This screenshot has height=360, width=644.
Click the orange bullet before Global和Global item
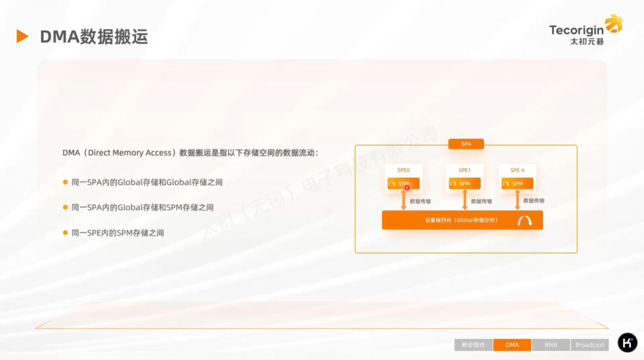click(65, 182)
